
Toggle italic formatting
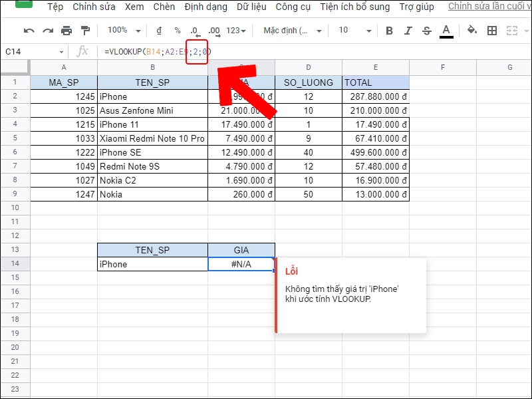tap(407, 31)
